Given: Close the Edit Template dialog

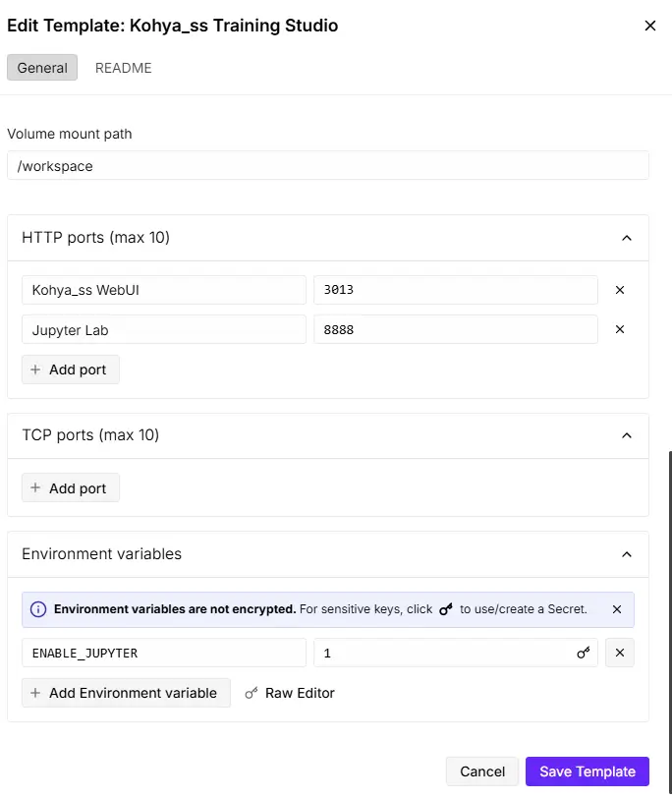Looking at the screenshot, I should (649, 27).
